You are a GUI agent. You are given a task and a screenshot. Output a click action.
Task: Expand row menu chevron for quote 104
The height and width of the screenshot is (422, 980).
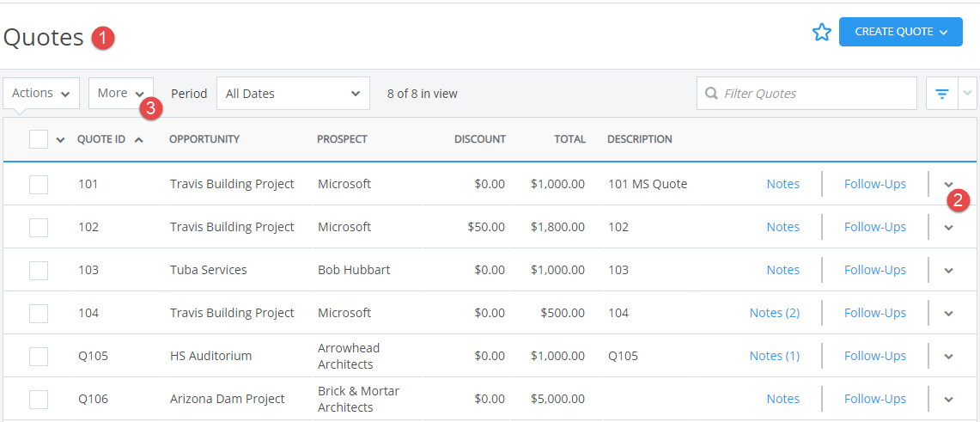coord(949,313)
